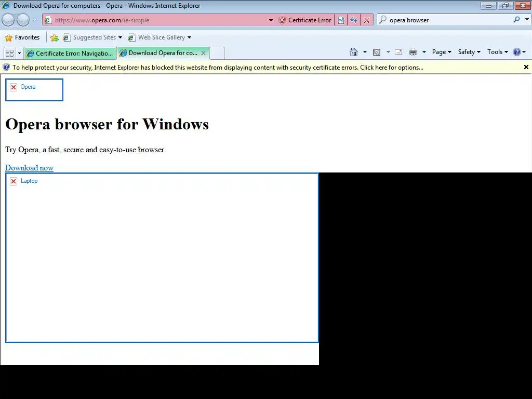Viewport: 532px width, 399px height.
Task: Open the recent pages dropdown arrow
Action: point(35,20)
